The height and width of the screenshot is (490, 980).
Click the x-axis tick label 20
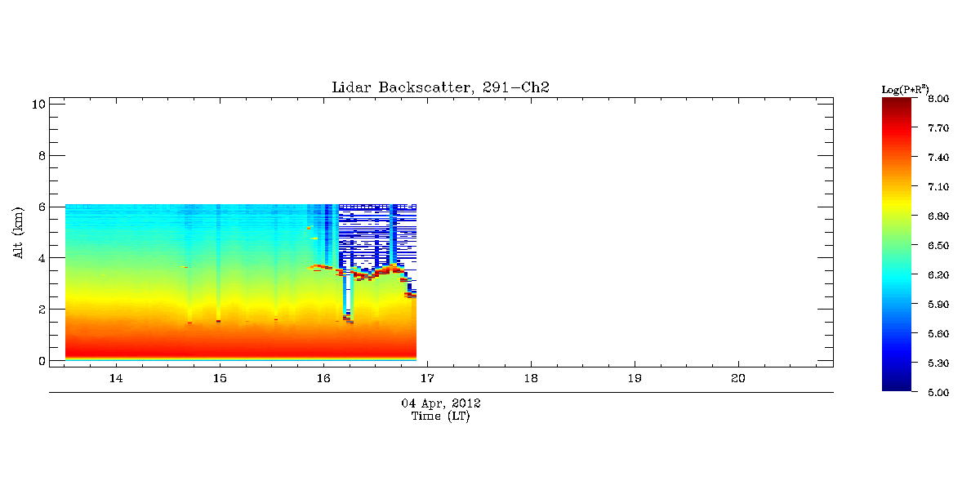(x=738, y=378)
